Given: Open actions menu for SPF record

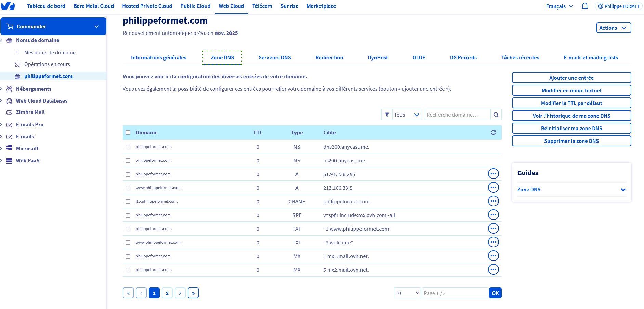Looking at the screenshot, I should 493,215.
